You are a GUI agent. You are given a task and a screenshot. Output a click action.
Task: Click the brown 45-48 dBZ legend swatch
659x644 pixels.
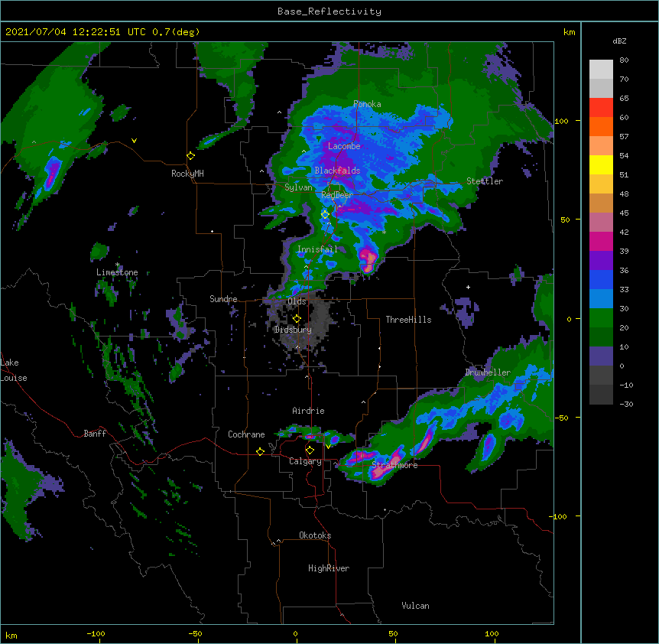click(x=601, y=203)
